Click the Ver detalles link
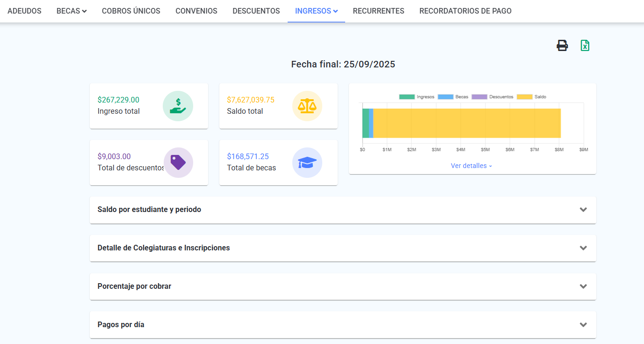Screen dimensions: 644x344 [x=471, y=166]
